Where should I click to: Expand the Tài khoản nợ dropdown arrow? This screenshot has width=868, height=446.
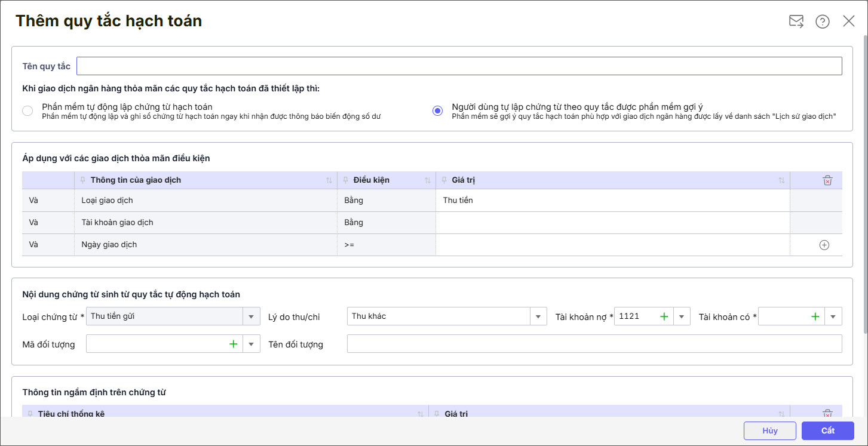pyautogui.click(x=682, y=316)
